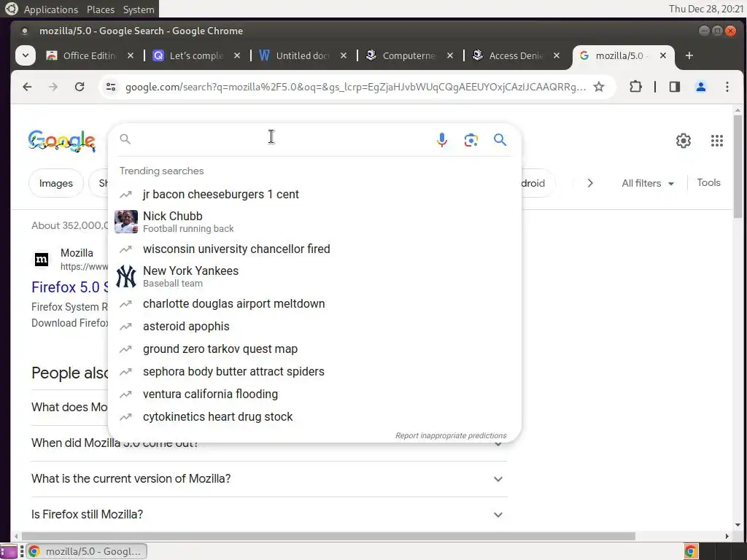
Task: Select 'ventura california flooding' suggestion
Action: pyautogui.click(x=315, y=394)
